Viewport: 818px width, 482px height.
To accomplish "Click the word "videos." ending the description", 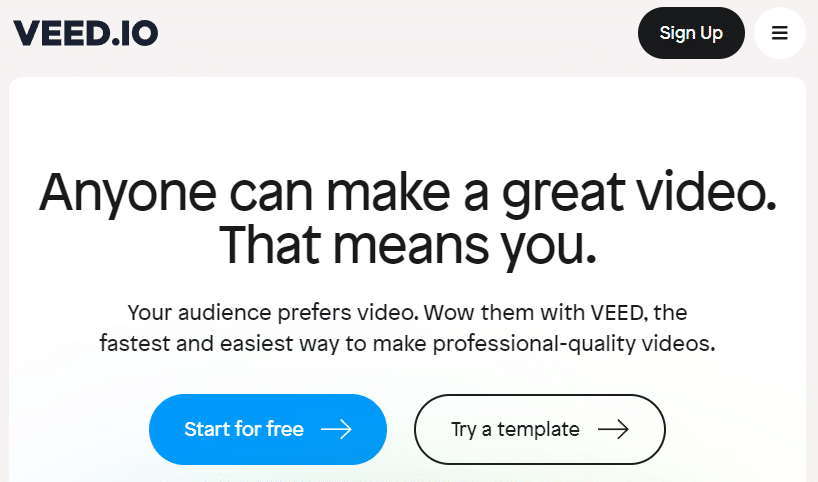I will coord(682,344).
